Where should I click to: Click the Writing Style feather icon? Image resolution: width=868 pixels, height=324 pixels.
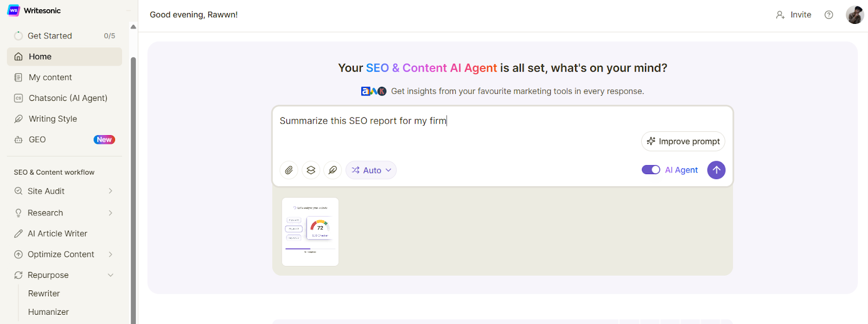(x=18, y=119)
